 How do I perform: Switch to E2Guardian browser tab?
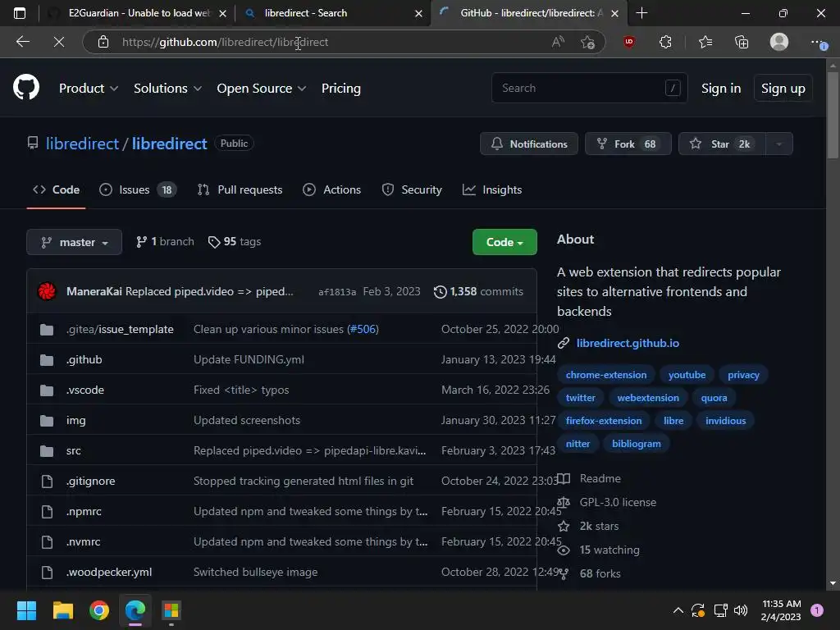click(138, 13)
